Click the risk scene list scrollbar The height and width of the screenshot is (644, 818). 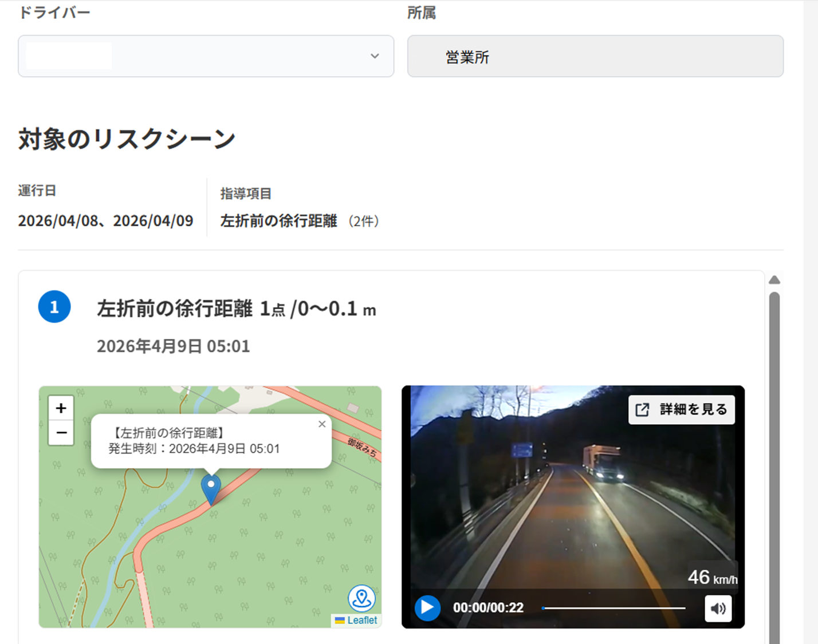(774, 468)
